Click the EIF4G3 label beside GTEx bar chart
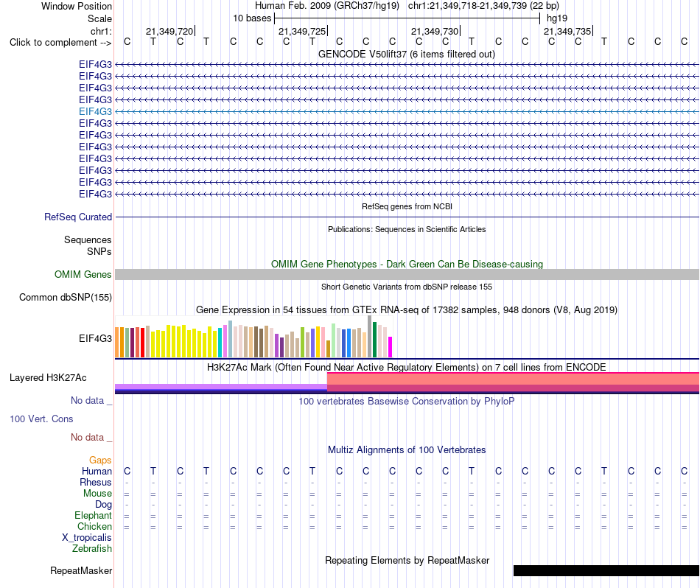Viewport: 700px width, 588px height. 95,338
